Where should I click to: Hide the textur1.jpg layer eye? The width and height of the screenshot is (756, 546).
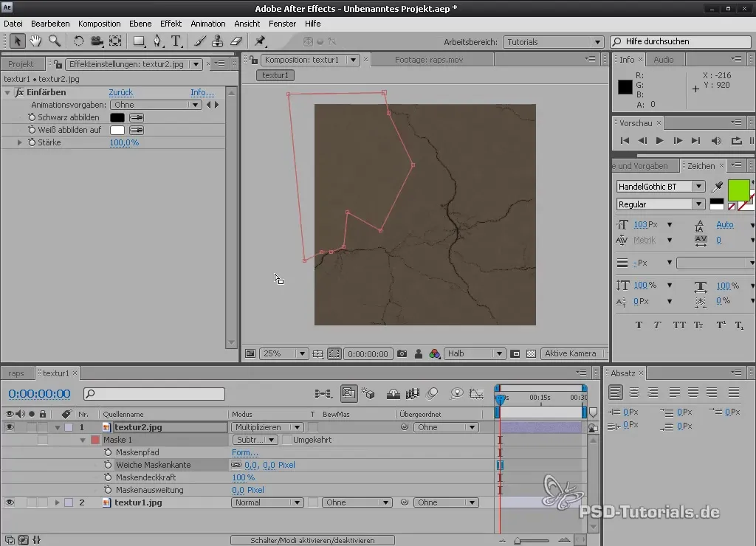point(10,502)
